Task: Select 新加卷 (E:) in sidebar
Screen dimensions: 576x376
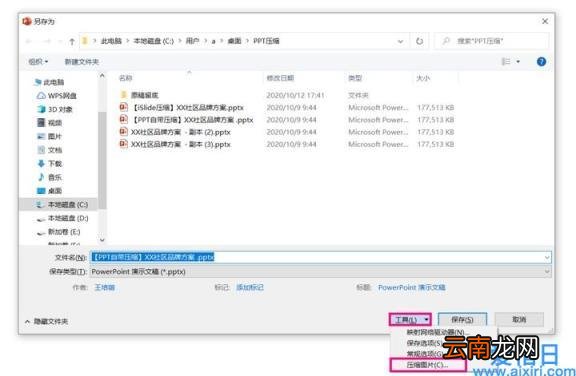Action: click(x=58, y=232)
